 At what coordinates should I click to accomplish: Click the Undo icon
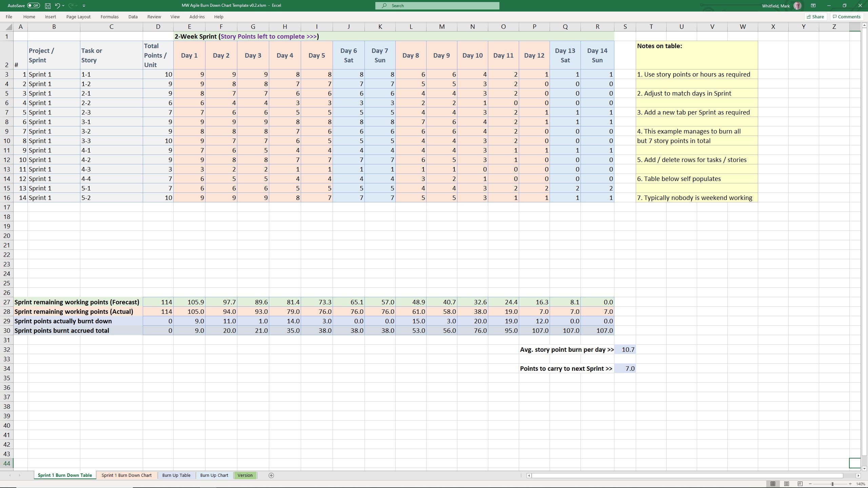[57, 5]
